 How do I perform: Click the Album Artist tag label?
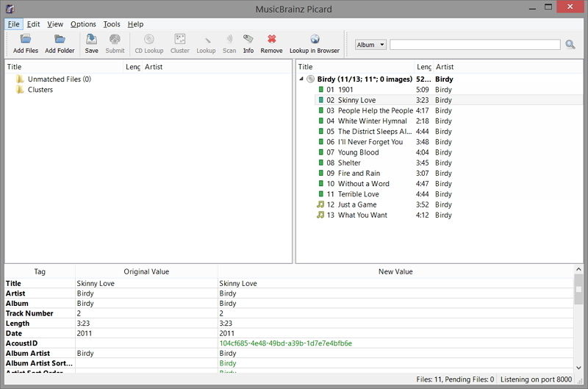click(x=28, y=354)
